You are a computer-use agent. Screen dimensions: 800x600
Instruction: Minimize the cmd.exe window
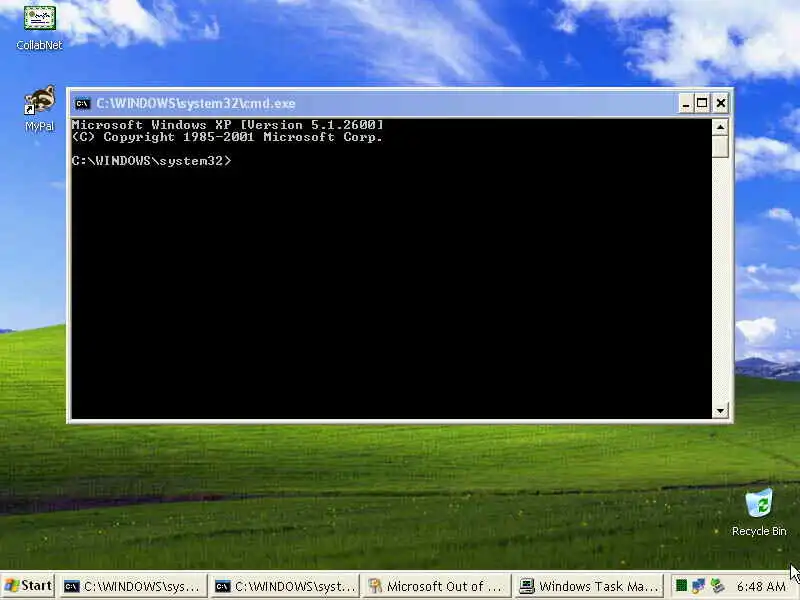686,104
